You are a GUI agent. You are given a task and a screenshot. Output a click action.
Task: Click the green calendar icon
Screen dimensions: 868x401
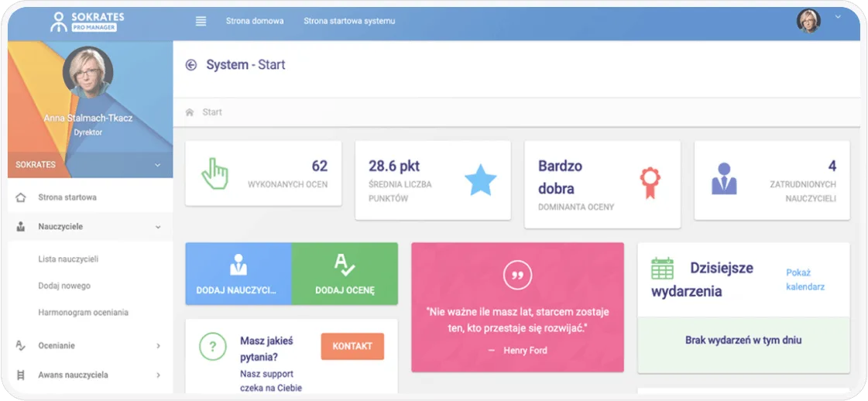662,269
